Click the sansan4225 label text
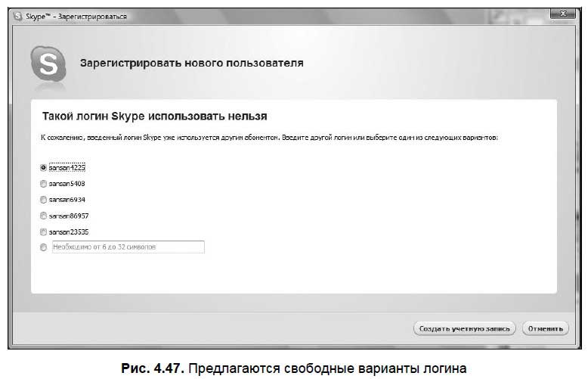This screenshot has width=588, height=379. click(x=67, y=167)
